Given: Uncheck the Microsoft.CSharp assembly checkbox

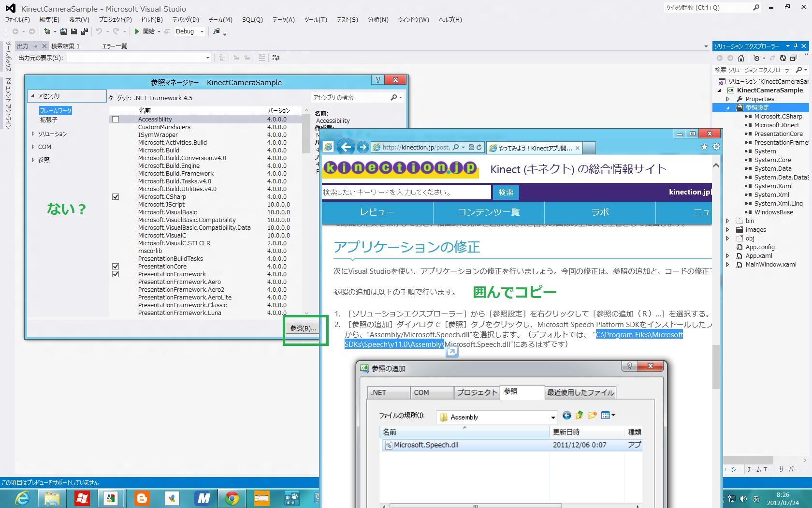Looking at the screenshot, I should click(x=116, y=197).
